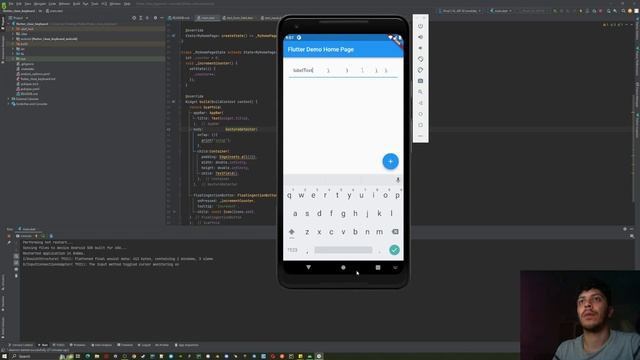Switch to the main.dart editor tab
Viewport: 640px width, 360px height.
pos(207,18)
